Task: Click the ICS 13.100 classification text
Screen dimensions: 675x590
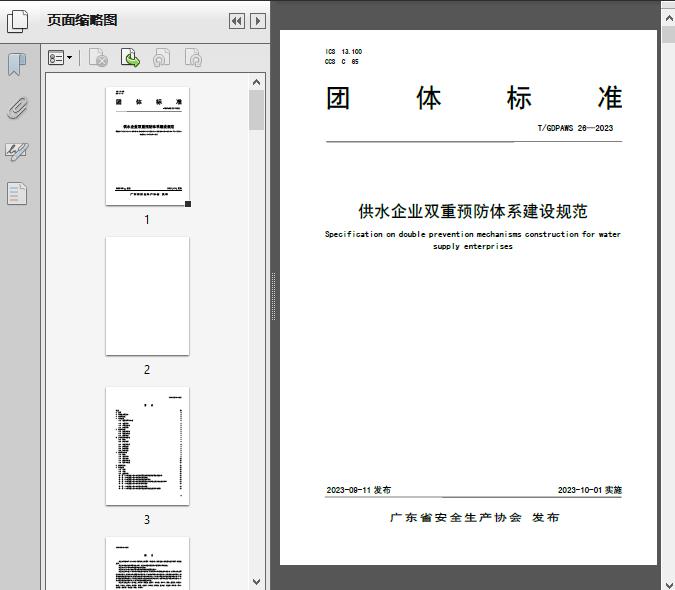Action: pos(344,52)
